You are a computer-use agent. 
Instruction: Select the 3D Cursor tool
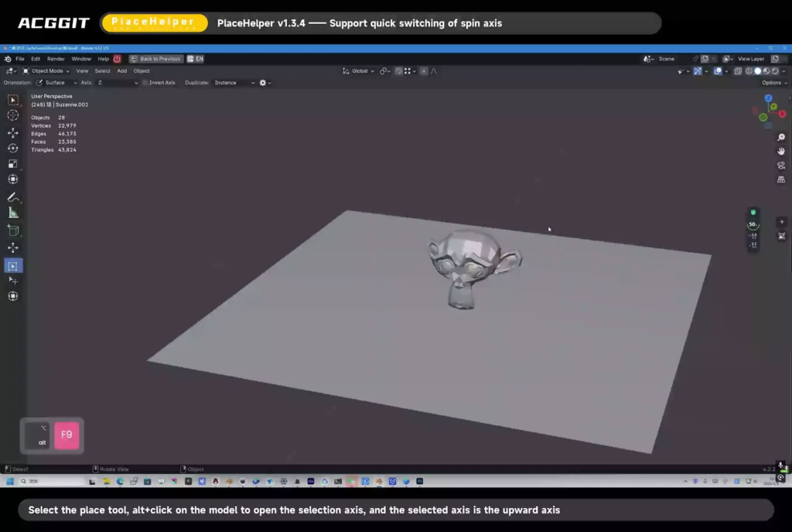(13, 116)
